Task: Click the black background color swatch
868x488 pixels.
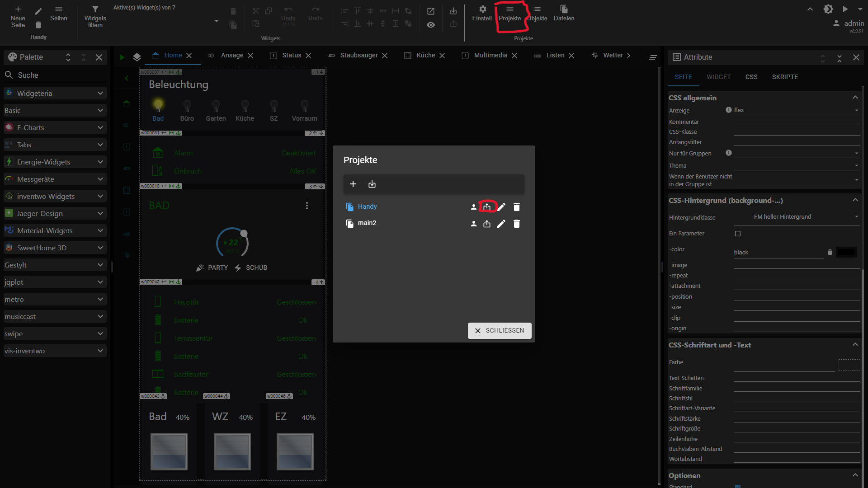Action: point(846,252)
